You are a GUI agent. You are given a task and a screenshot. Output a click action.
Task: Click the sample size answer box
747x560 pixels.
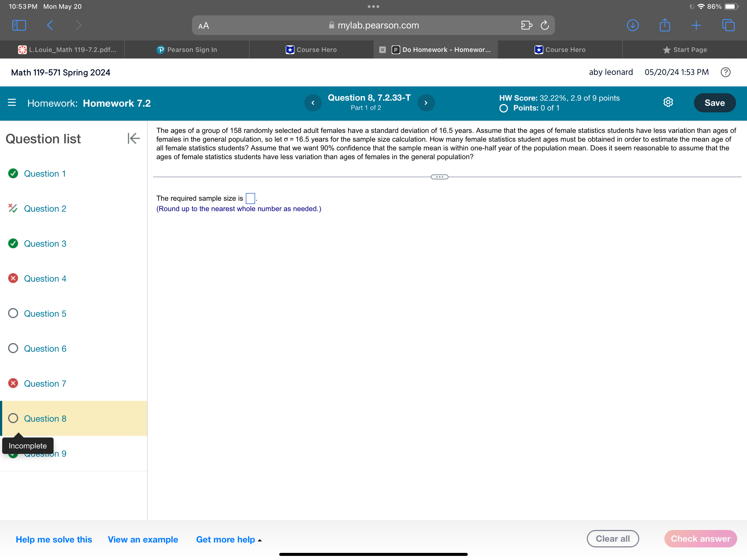point(250,198)
